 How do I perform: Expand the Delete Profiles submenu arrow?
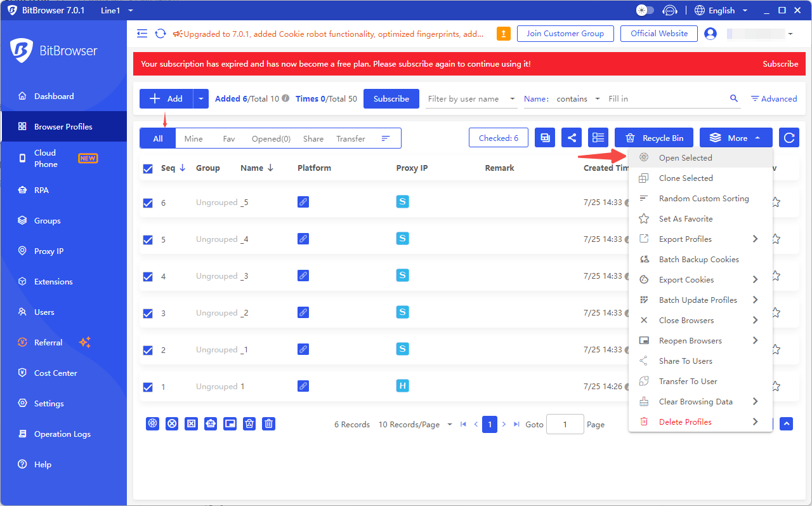click(755, 422)
